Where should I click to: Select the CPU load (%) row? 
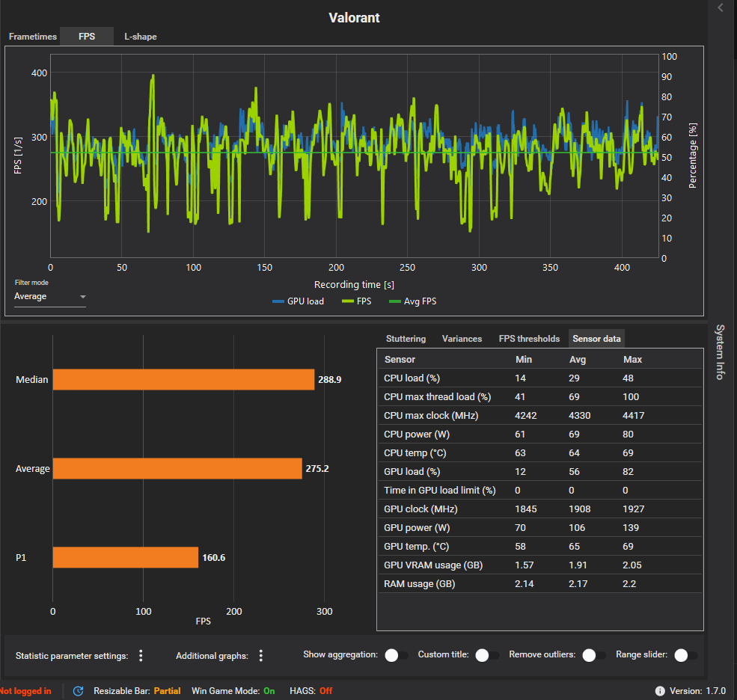coord(540,378)
